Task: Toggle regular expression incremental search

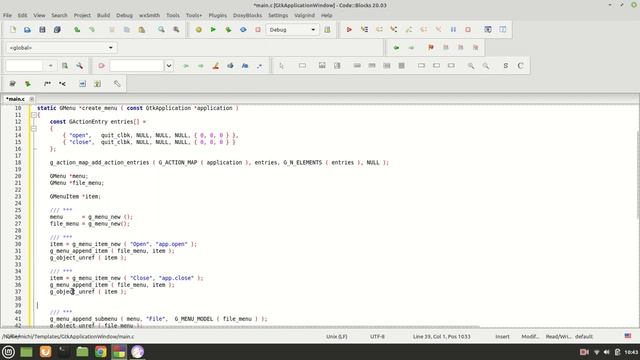Action: pyautogui.click(x=260, y=66)
